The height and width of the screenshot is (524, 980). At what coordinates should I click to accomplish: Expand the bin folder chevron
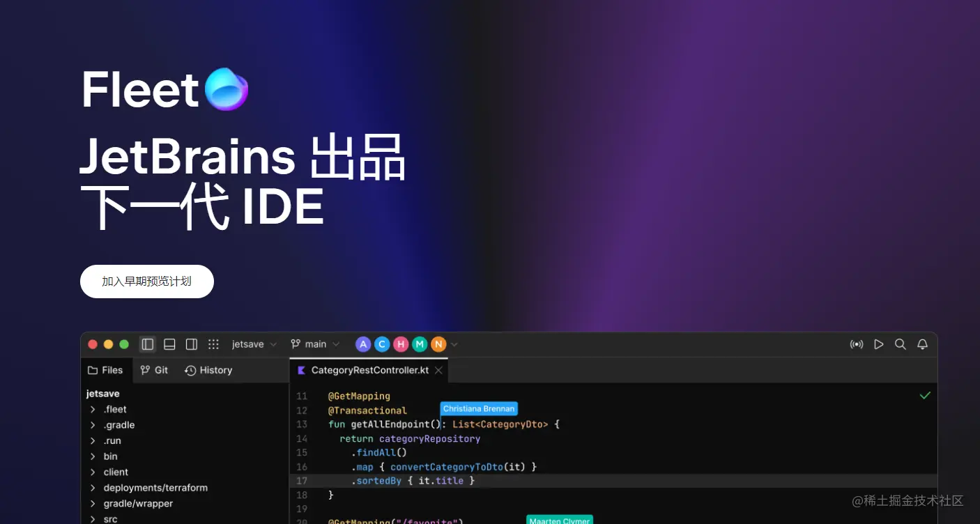pyautogui.click(x=93, y=456)
